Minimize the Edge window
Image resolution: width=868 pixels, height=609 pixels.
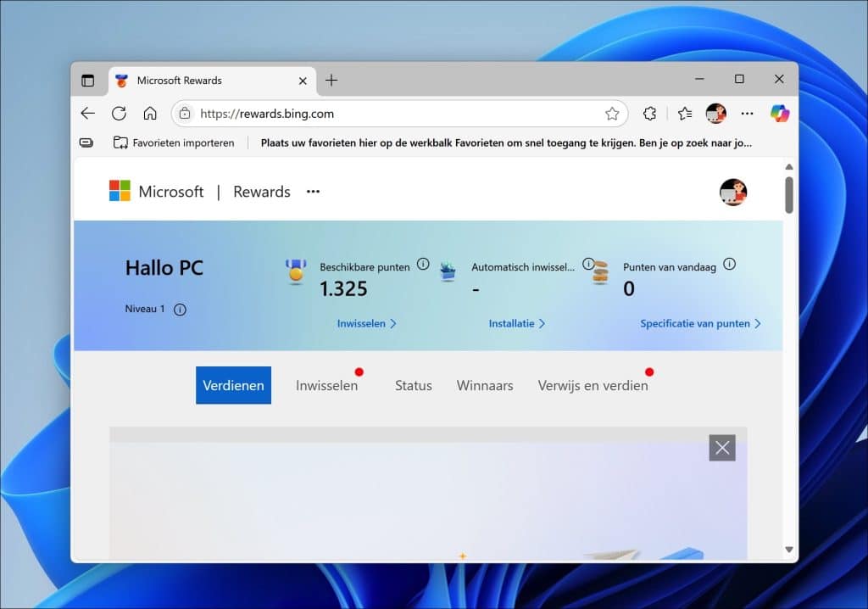[x=699, y=79]
